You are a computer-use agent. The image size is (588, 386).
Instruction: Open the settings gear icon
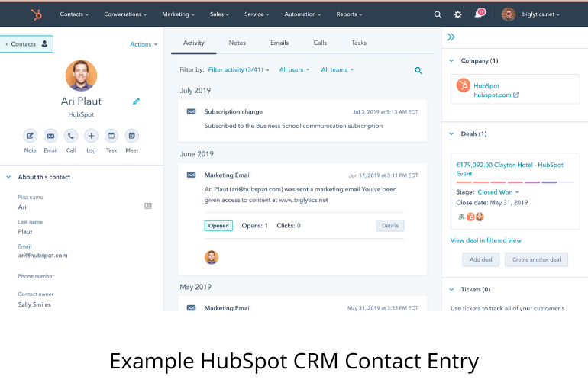click(x=458, y=14)
